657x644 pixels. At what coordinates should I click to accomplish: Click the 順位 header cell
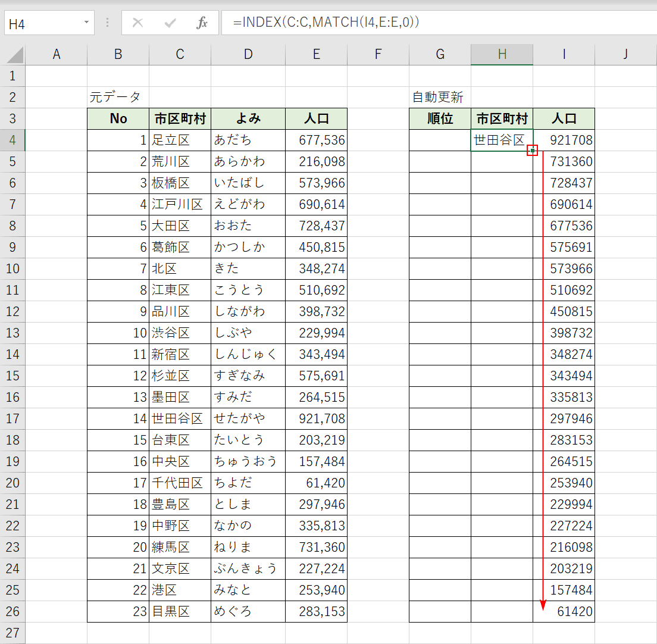pos(440,118)
